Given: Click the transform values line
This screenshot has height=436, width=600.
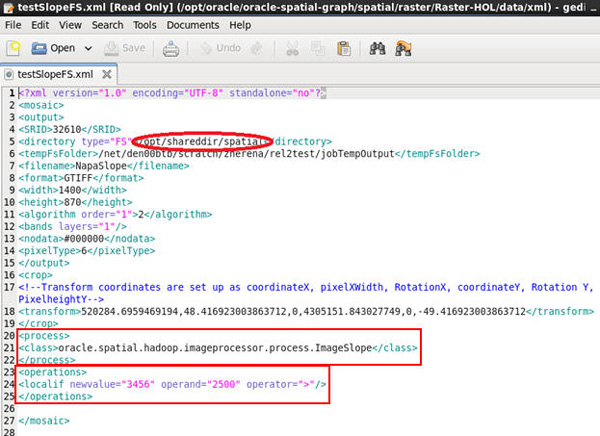Looking at the screenshot, I should pos(306,312).
